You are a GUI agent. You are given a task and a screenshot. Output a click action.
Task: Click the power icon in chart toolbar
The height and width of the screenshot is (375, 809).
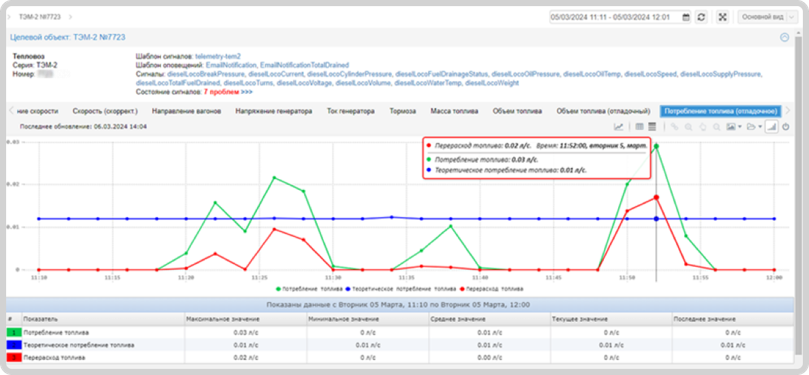point(786,126)
